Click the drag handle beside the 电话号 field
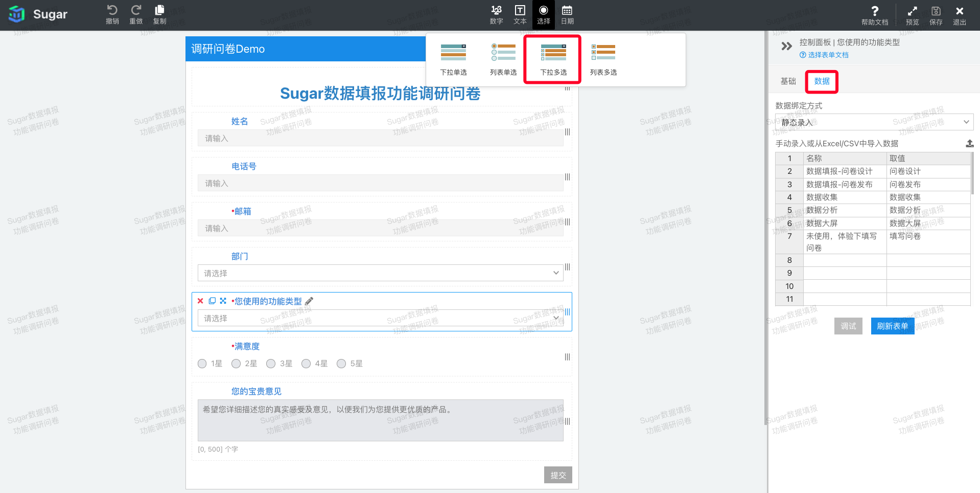This screenshot has width=980, height=493. tap(567, 177)
